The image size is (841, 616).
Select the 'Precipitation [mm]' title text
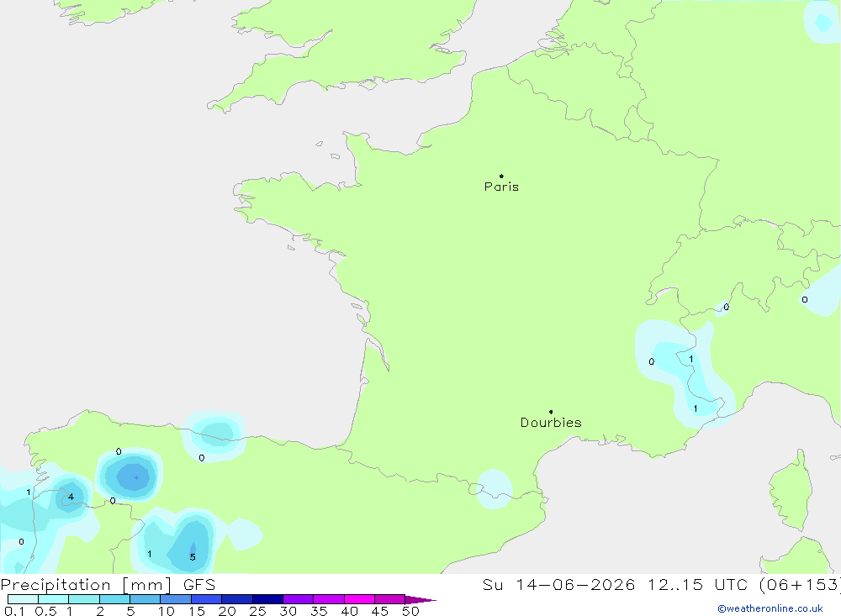[x=86, y=585]
